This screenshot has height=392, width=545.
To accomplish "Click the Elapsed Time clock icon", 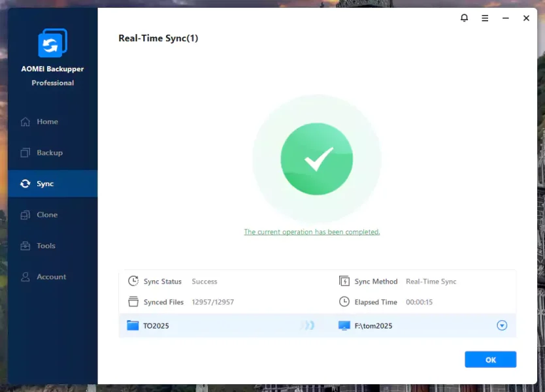I will point(343,302).
